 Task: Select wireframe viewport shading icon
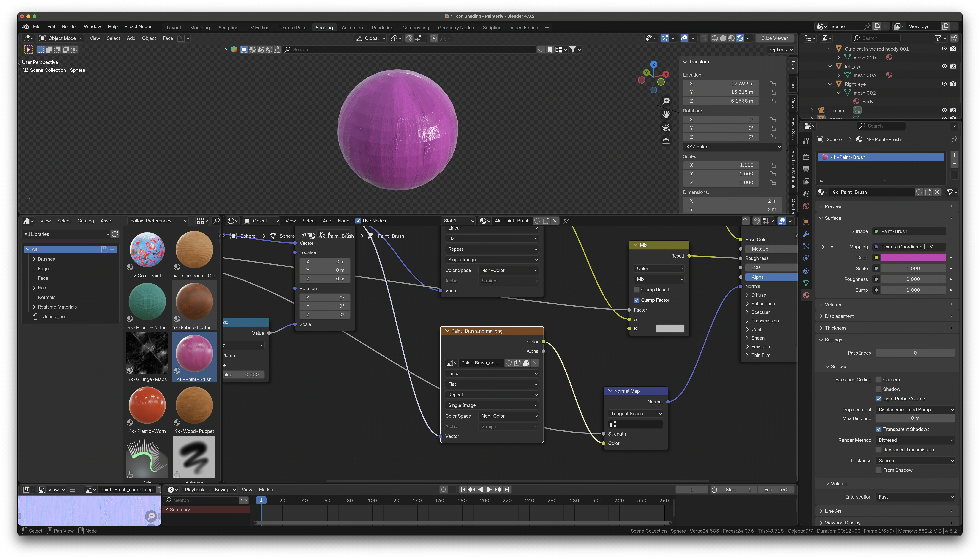pyautogui.click(x=714, y=38)
